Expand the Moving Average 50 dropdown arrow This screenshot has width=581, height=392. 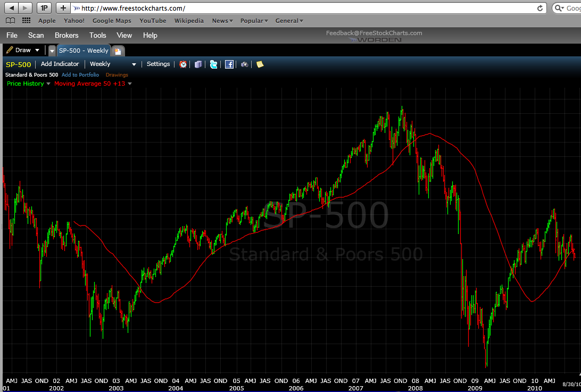point(130,84)
